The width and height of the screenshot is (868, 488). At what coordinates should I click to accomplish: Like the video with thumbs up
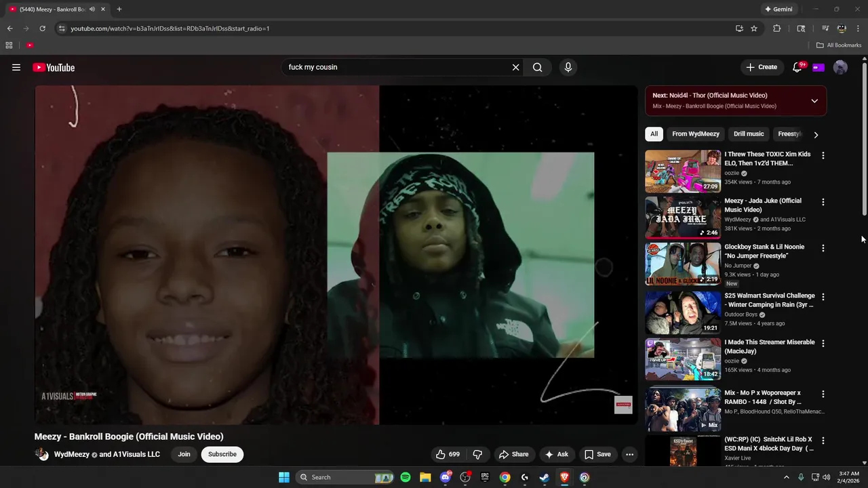point(448,454)
